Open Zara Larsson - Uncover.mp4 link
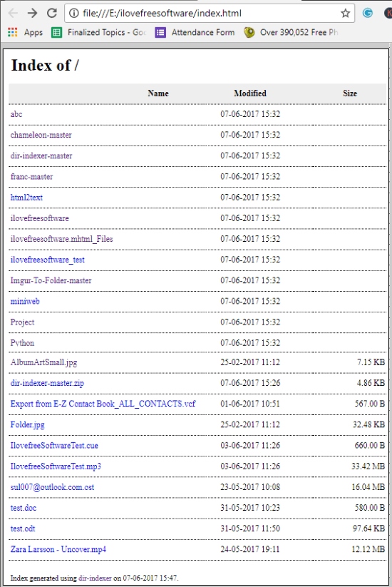This screenshot has width=392, height=587. pos(58,550)
